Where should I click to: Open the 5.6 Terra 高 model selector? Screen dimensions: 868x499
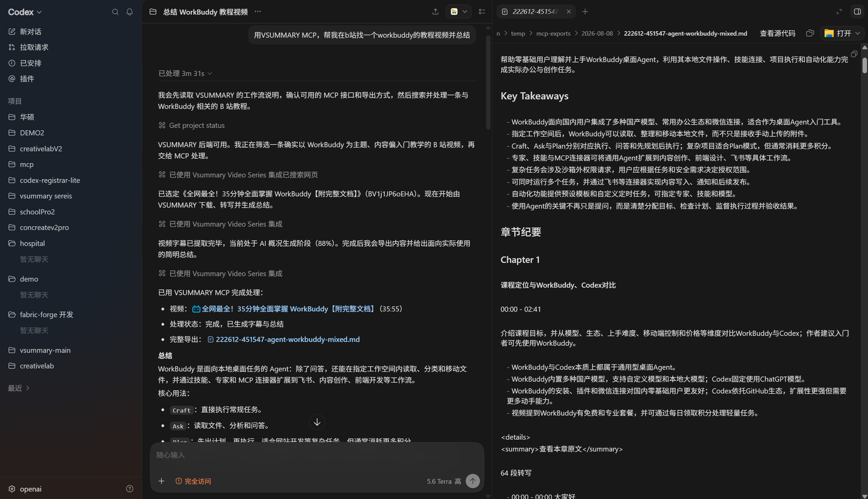[x=444, y=481]
